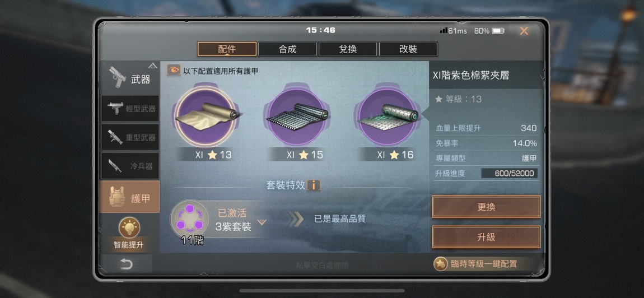Image resolution: width=644 pixels, height=298 pixels.
Task: Select the green hexagon roll rated XI 16
Action: coord(387,117)
